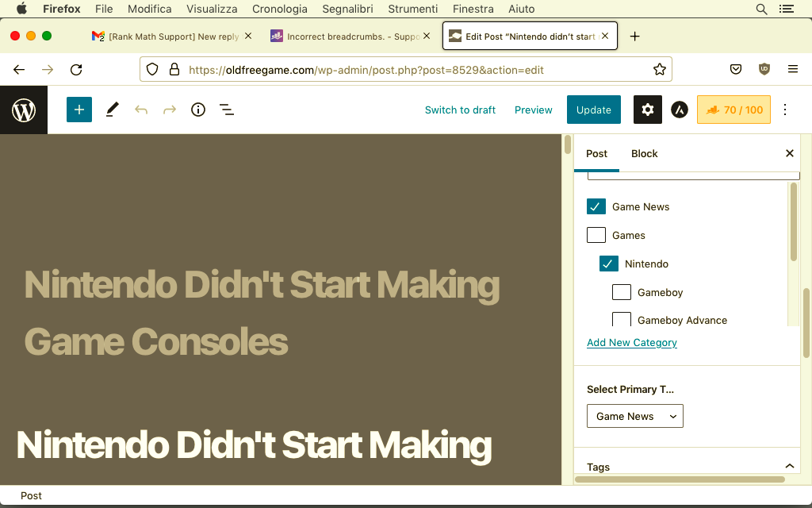Open the List View outline icon

[227, 110]
